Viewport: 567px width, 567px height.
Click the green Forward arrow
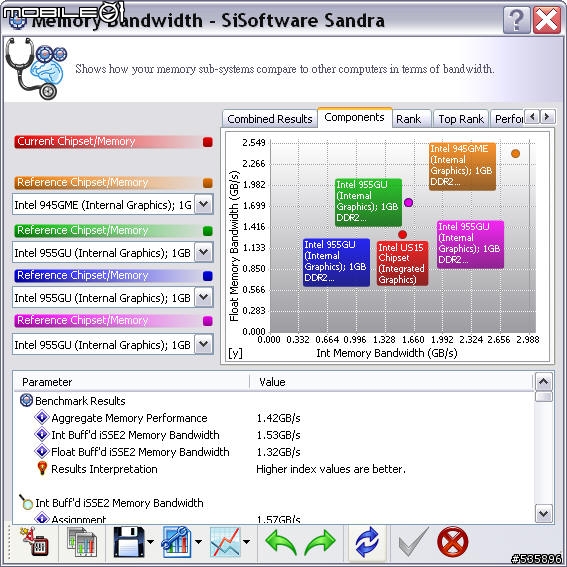click(x=320, y=542)
